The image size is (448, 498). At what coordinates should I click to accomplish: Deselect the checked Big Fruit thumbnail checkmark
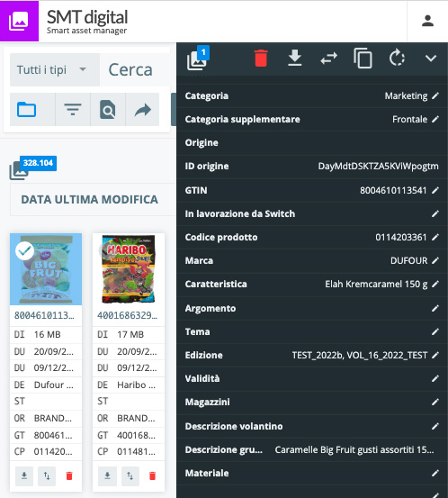25,251
